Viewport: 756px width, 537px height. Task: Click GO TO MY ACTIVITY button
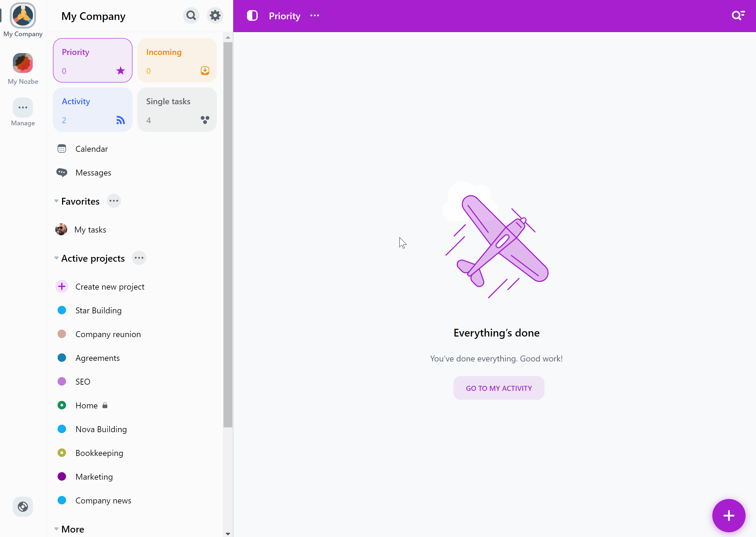coord(499,388)
